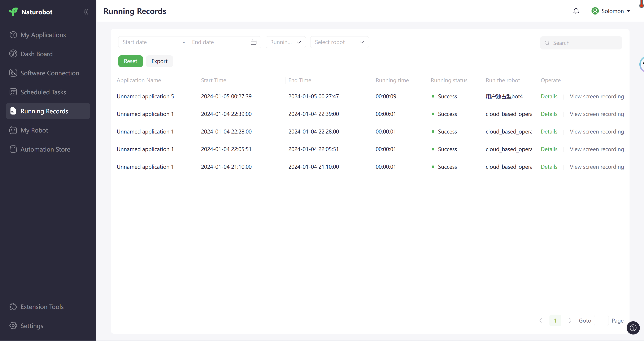Screen dimensions: 644x341
Task: Click end time 2024-01-05 00:27:47
Action: coord(313,96)
